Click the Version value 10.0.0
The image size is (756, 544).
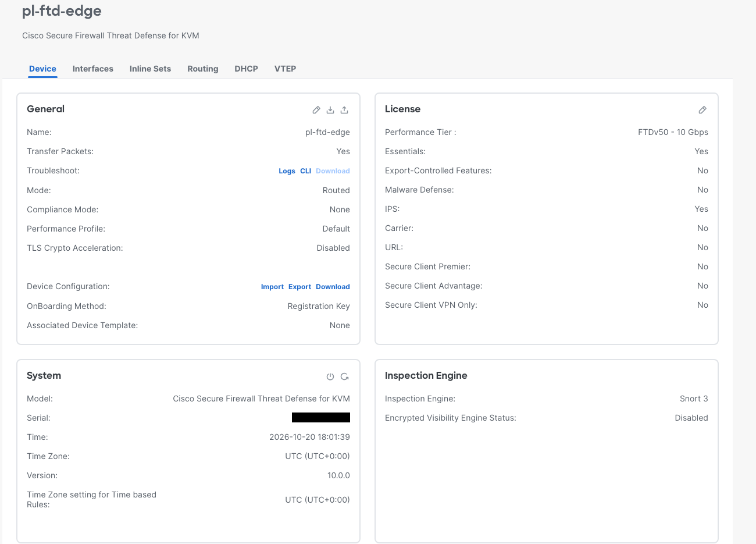tap(338, 475)
